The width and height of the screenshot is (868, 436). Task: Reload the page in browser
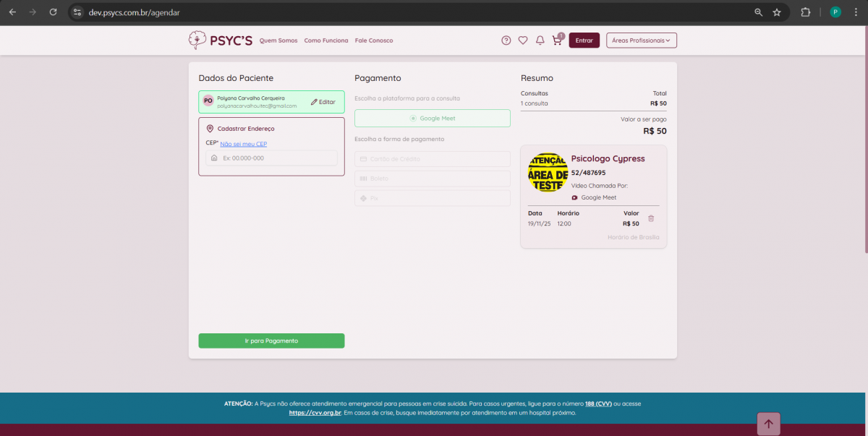coord(53,12)
